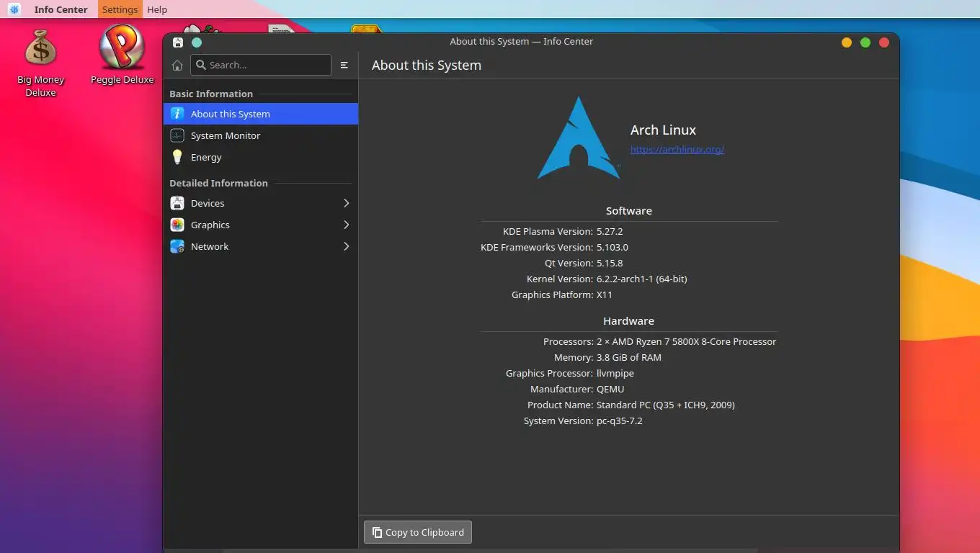Click the About this System page heading
Viewport: 980px width, 553px height.
(x=427, y=66)
